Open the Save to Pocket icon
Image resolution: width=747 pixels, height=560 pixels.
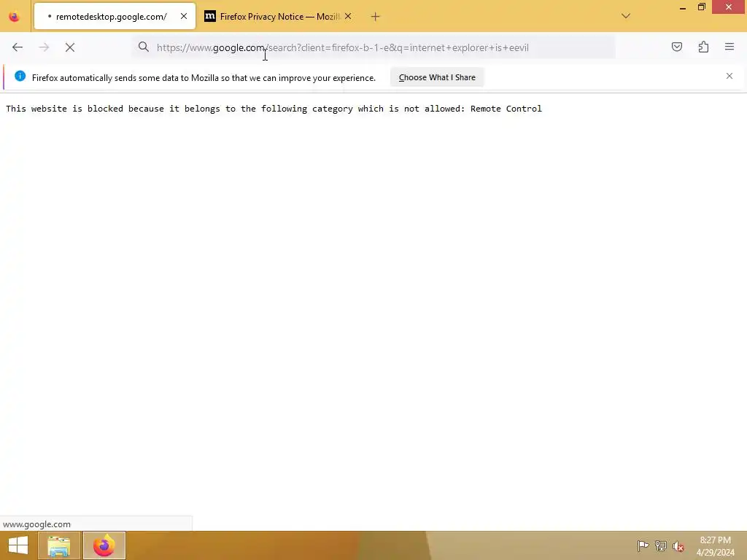pos(676,47)
